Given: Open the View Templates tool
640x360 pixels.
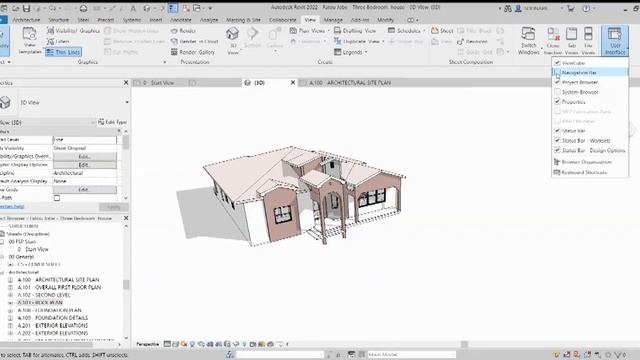Looking at the screenshot, I should (x=29, y=40).
